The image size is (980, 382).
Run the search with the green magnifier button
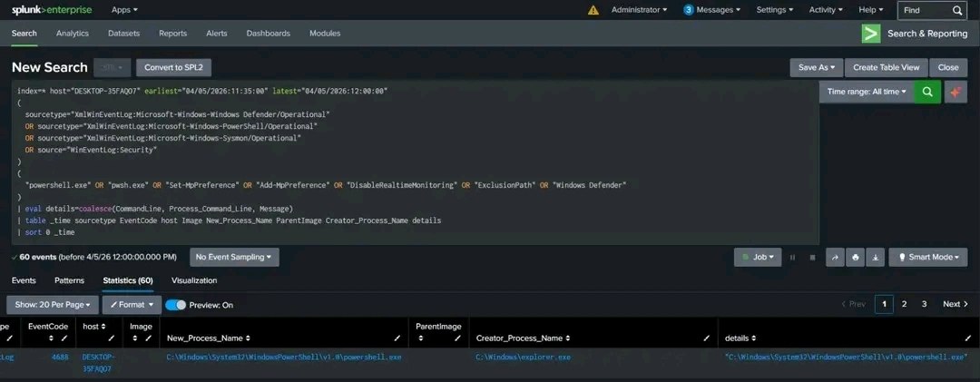tap(927, 92)
